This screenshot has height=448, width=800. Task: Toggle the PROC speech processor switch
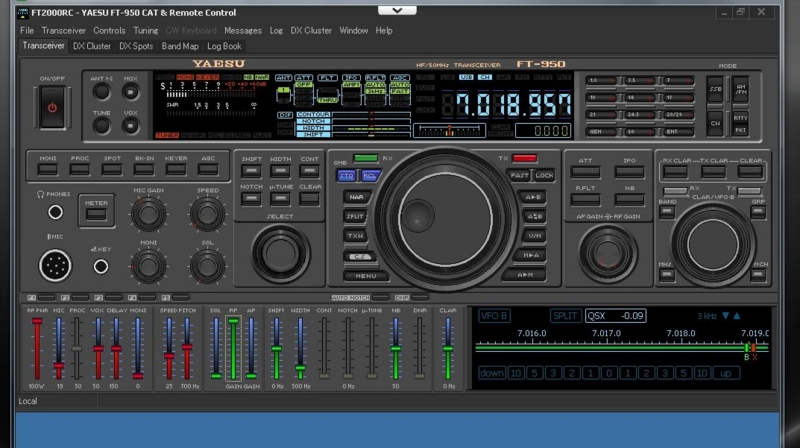coord(80,170)
